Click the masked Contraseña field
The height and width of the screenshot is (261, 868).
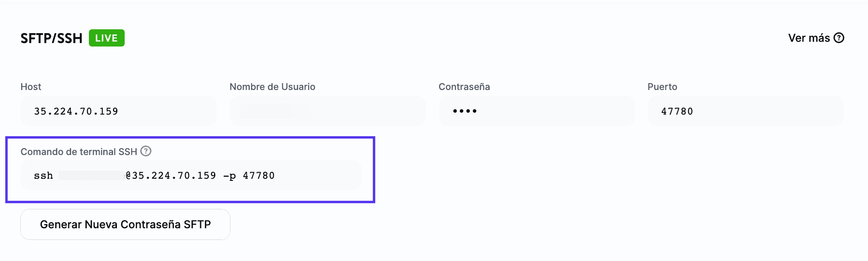pos(536,111)
